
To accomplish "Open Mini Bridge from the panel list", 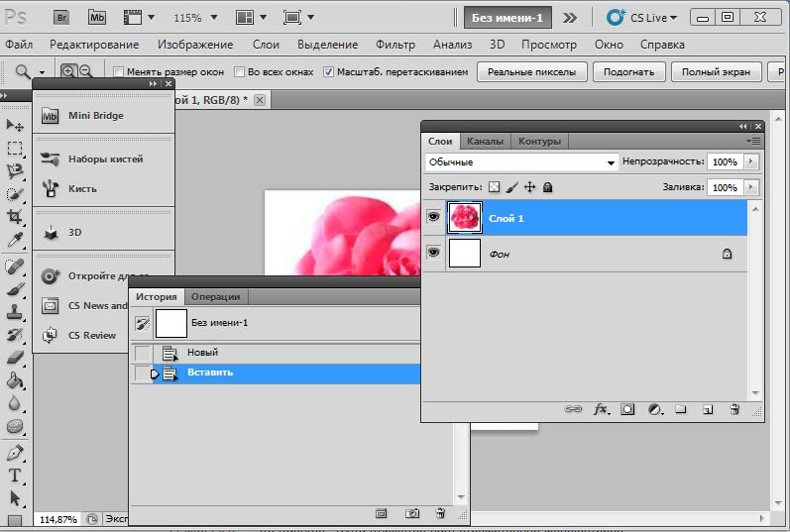I will (x=95, y=116).
